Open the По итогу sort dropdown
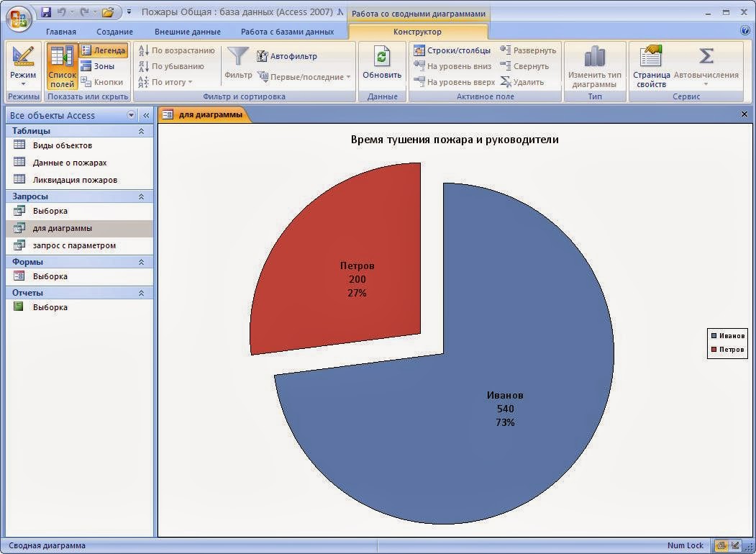This screenshot has width=756, height=554. pos(165,82)
